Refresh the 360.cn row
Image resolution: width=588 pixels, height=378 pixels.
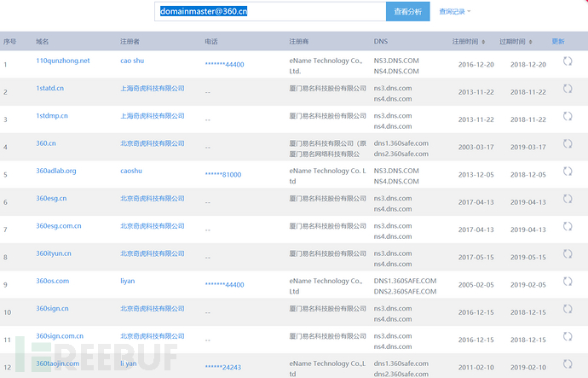(x=568, y=143)
